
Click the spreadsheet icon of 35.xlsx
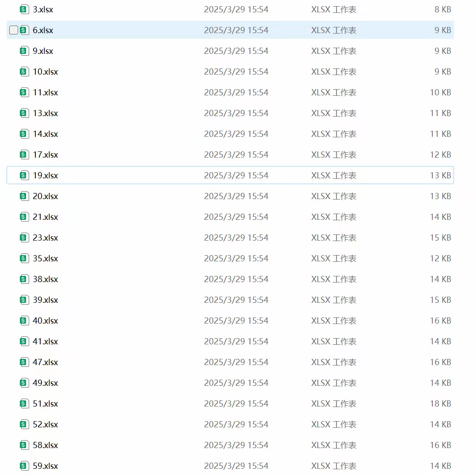pyautogui.click(x=24, y=258)
